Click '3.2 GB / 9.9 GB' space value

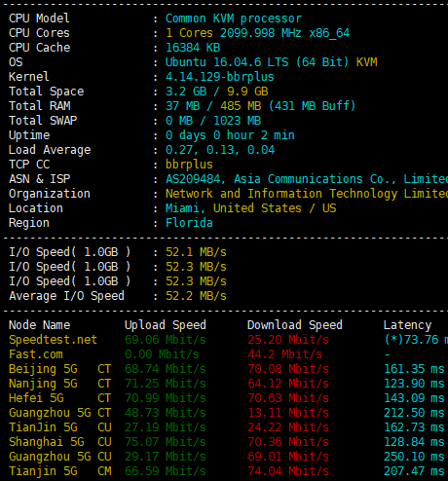[217, 92]
